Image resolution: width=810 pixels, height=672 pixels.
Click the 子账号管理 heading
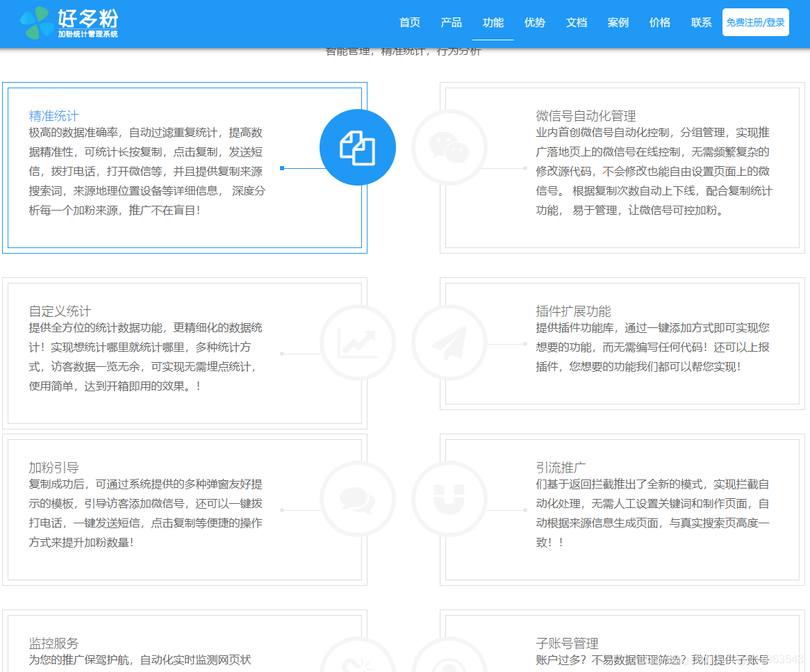coord(567,644)
